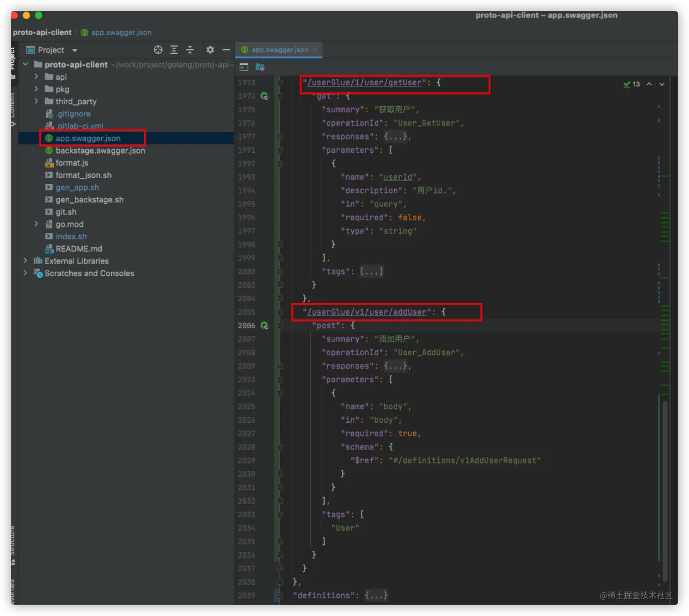
Task: Select .gitignore file in tree
Action: click(x=73, y=114)
